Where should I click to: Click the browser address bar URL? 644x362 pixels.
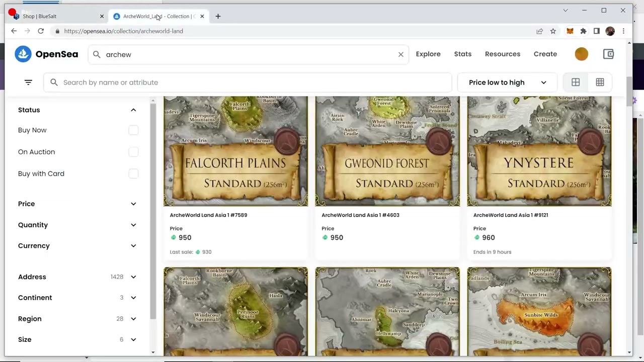click(123, 31)
